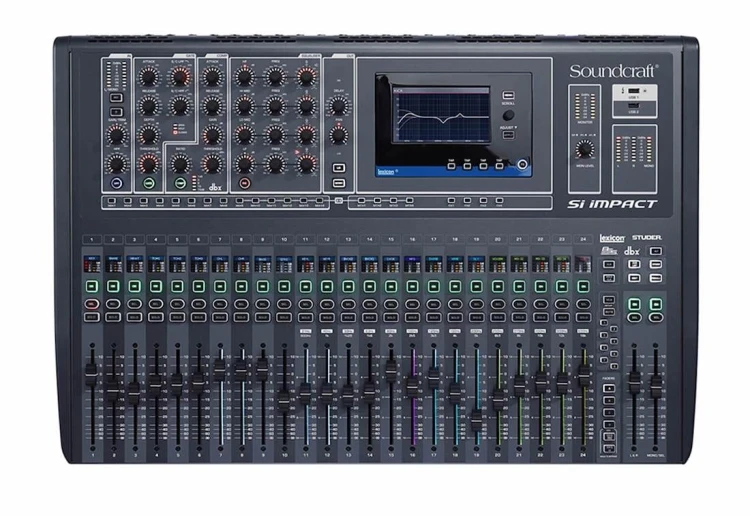Adjust the output DELAY knob
This screenshot has width=750, height=516.
[338, 106]
